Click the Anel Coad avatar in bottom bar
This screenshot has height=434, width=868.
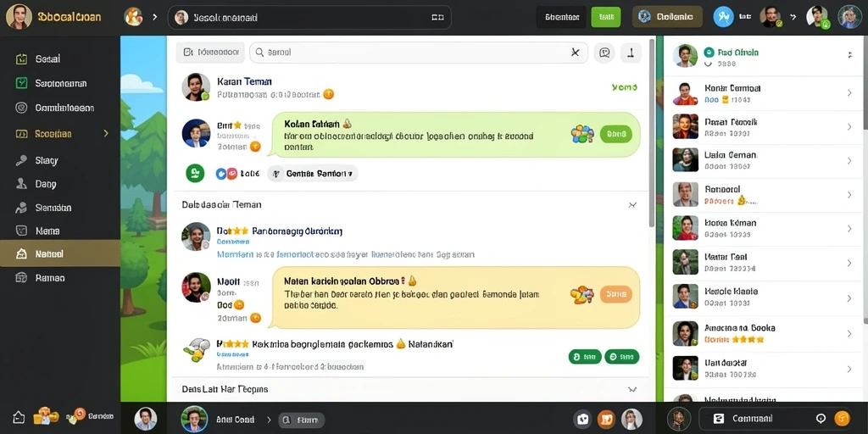tap(194, 419)
